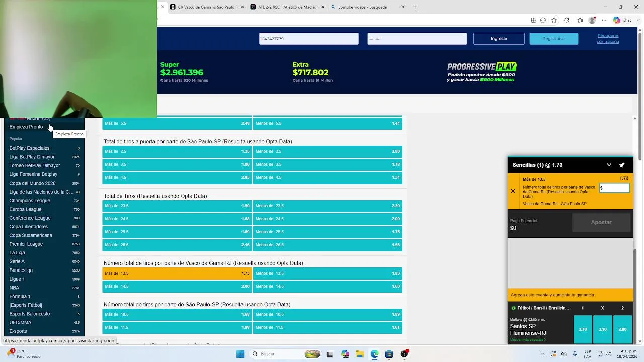644x362 pixels.
Task: Select Menos de 4.5 at odds 1.34
Action: click(328, 177)
